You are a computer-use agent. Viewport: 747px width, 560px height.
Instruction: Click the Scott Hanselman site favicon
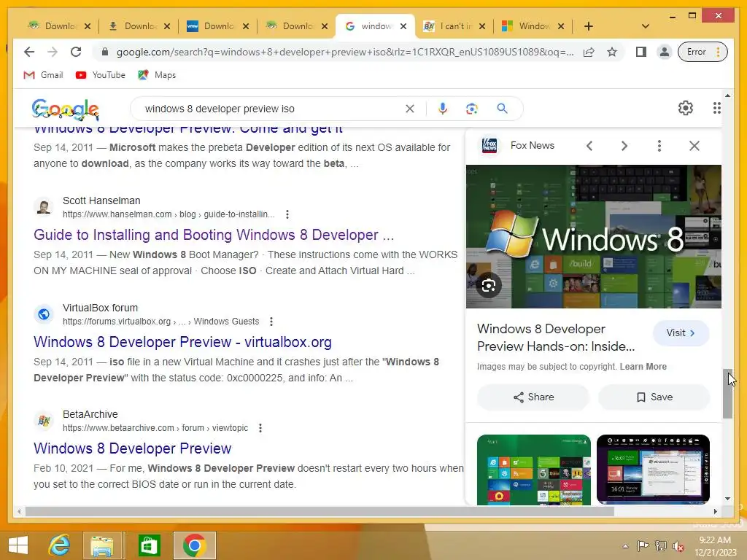[44, 207]
